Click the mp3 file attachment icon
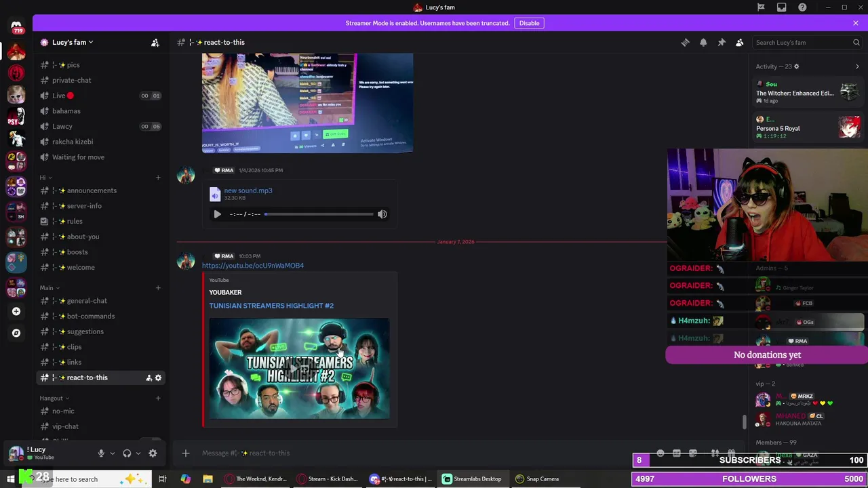The image size is (868, 488). tap(215, 195)
